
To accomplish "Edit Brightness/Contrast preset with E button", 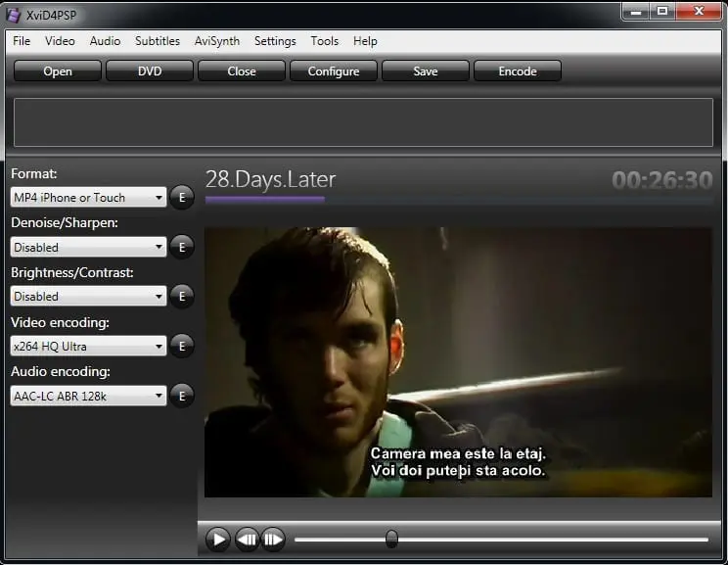I will tap(182, 296).
